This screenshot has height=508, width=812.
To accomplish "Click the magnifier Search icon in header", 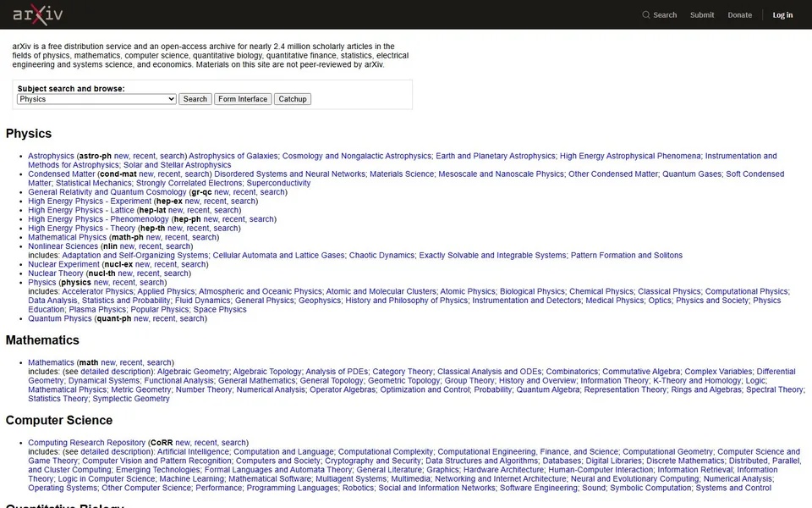I will point(645,15).
